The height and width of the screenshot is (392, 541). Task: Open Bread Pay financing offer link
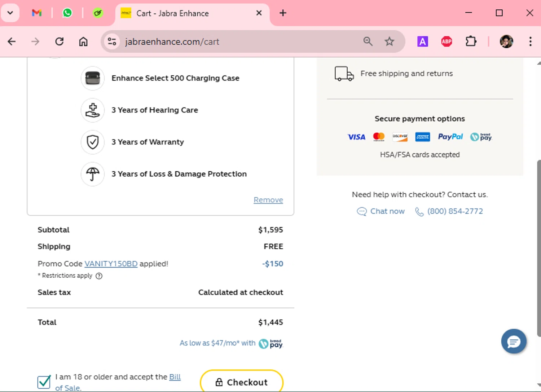click(231, 343)
